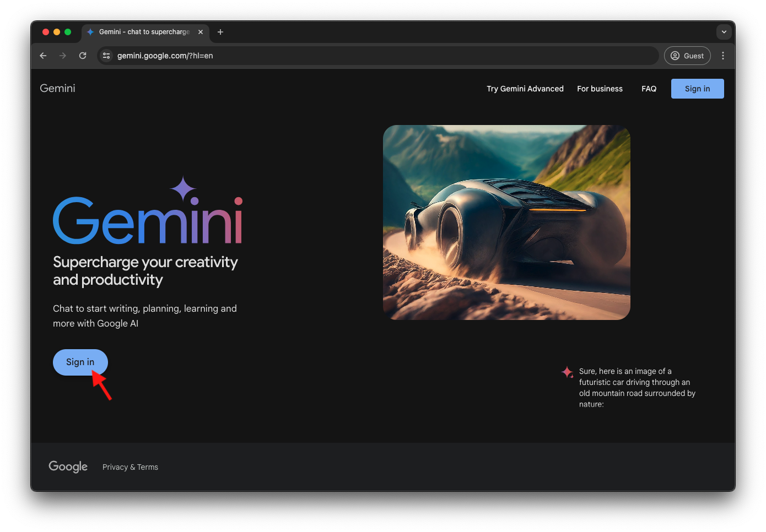This screenshot has width=766, height=532.
Task: Open the Privacy & Terms link
Action: click(x=130, y=467)
